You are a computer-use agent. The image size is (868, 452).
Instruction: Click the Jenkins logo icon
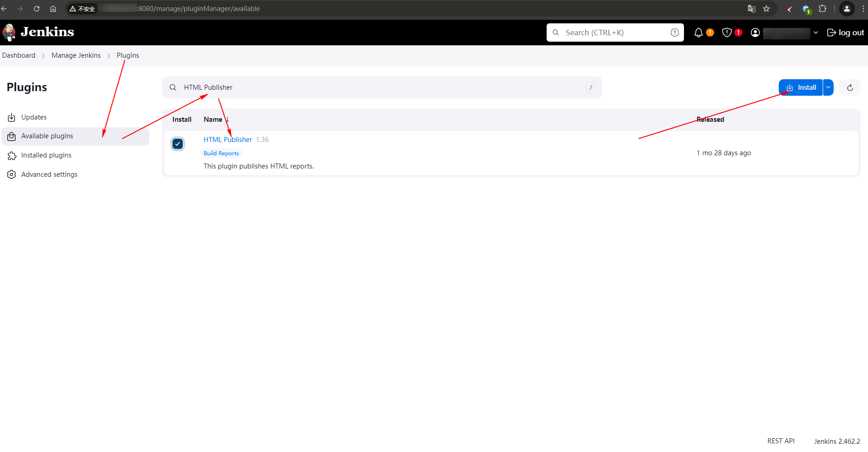[9, 33]
